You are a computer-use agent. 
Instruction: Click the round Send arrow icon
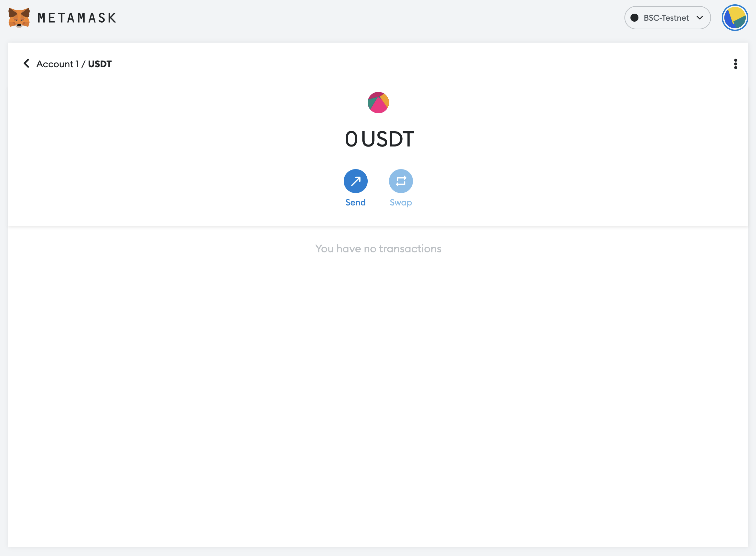pyautogui.click(x=355, y=181)
